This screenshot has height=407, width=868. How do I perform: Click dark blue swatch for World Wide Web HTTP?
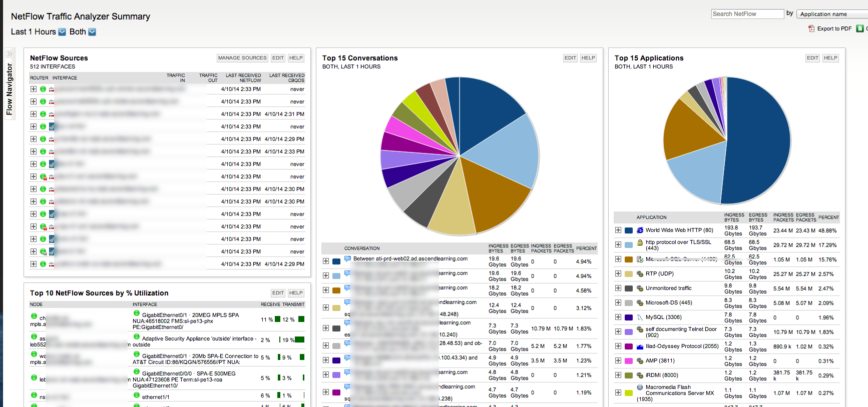pos(629,230)
